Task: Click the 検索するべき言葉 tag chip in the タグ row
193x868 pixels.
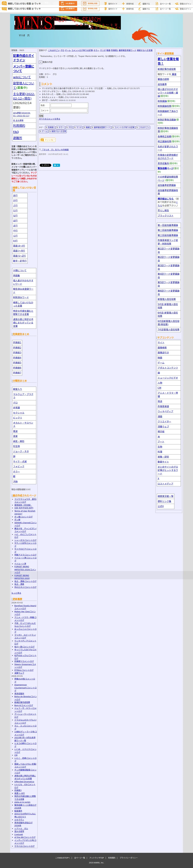Action: click(x=58, y=131)
